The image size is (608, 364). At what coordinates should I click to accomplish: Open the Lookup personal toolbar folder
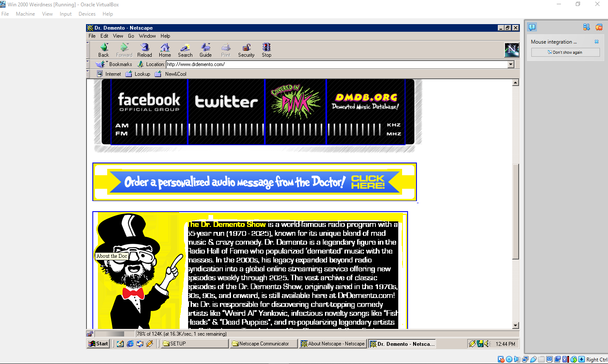pyautogui.click(x=138, y=74)
